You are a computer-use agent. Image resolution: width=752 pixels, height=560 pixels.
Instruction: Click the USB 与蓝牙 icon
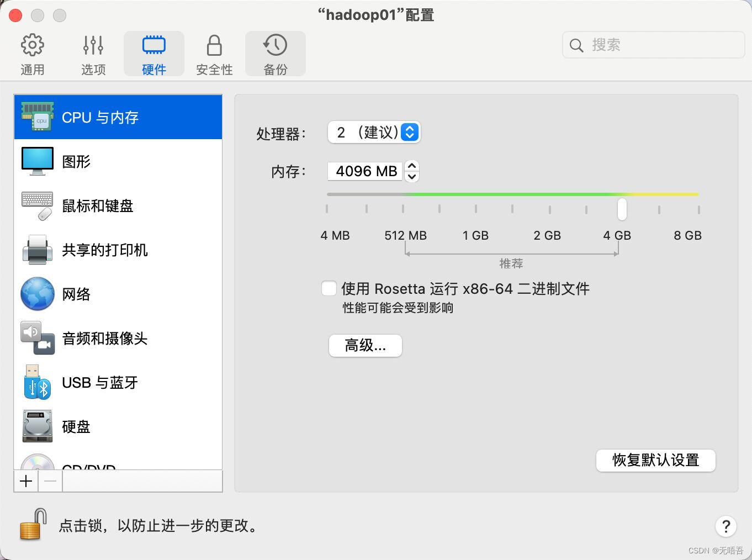(x=37, y=382)
